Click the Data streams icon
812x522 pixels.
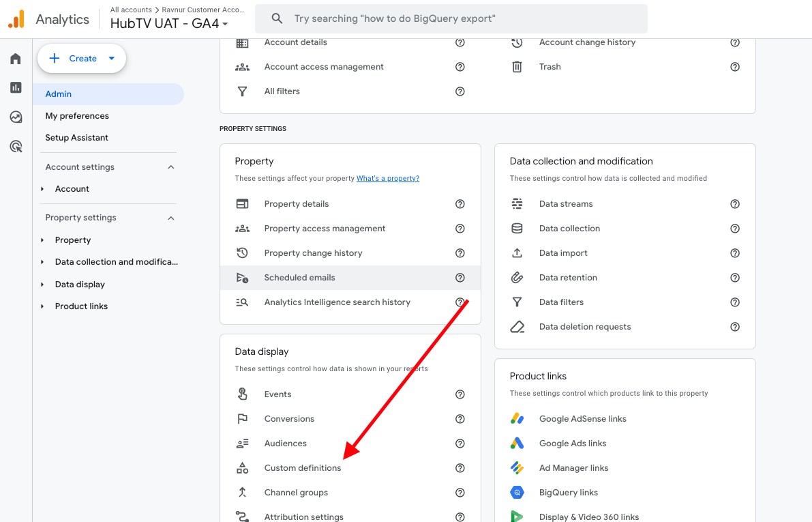[x=517, y=204]
